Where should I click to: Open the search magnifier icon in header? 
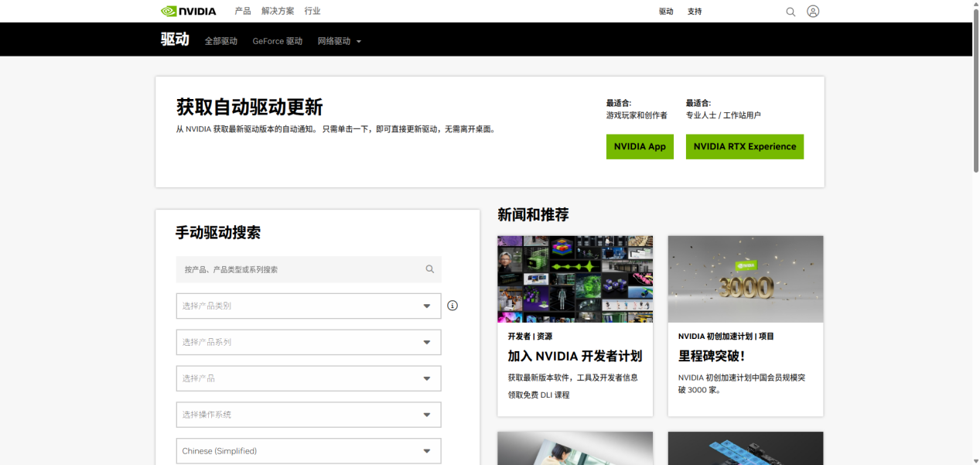coord(790,12)
